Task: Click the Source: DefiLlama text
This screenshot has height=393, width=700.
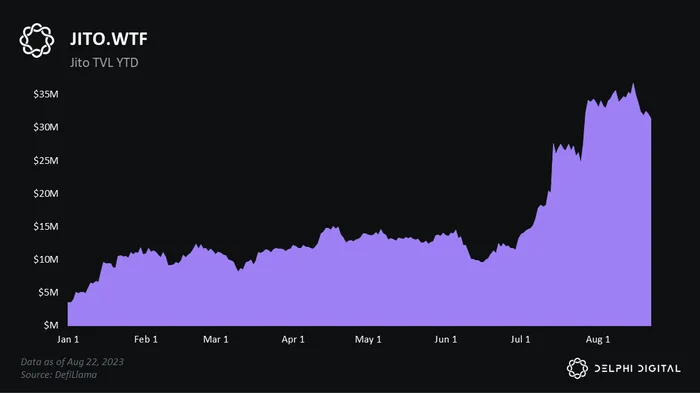Action: click(x=58, y=375)
